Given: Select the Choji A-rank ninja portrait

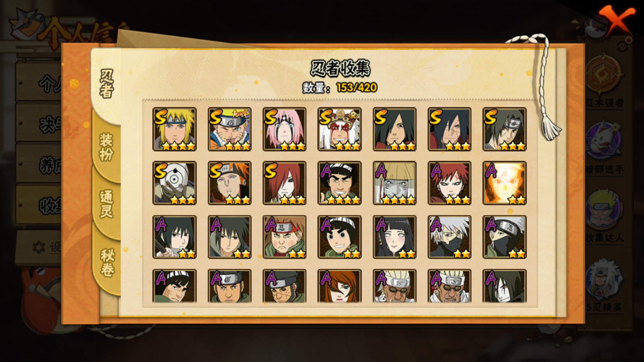Looking at the screenshot, I should (285, 237).
